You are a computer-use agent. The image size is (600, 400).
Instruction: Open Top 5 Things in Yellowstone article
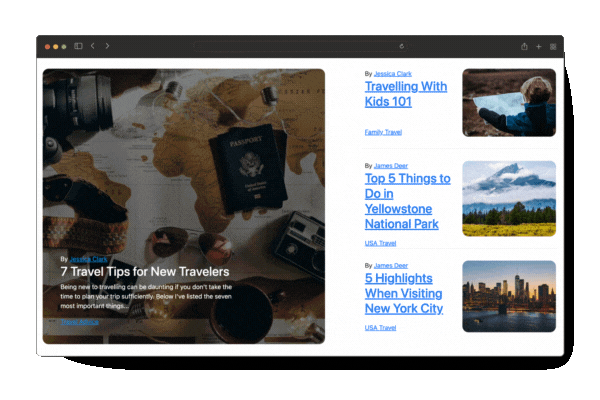coord(407,201)
